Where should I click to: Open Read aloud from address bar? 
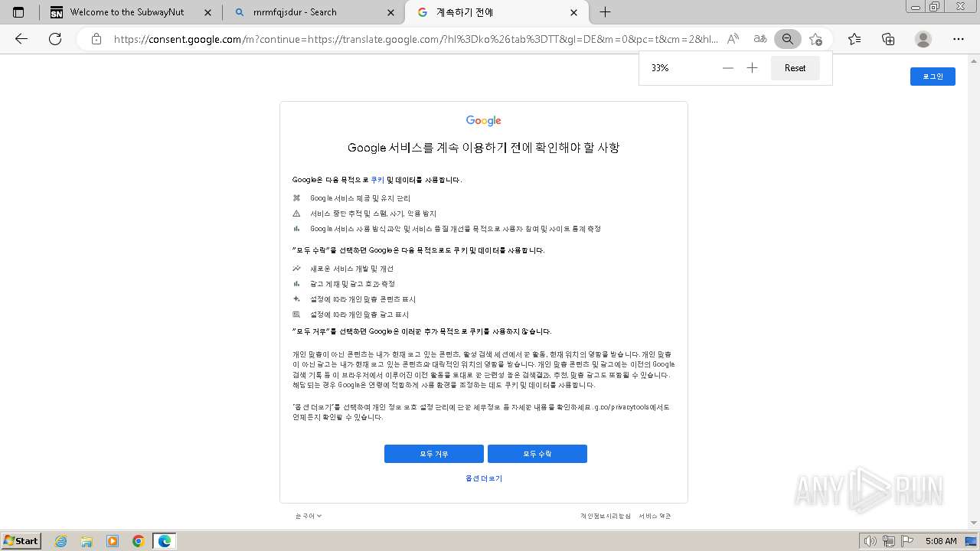(x=733, y=39)
